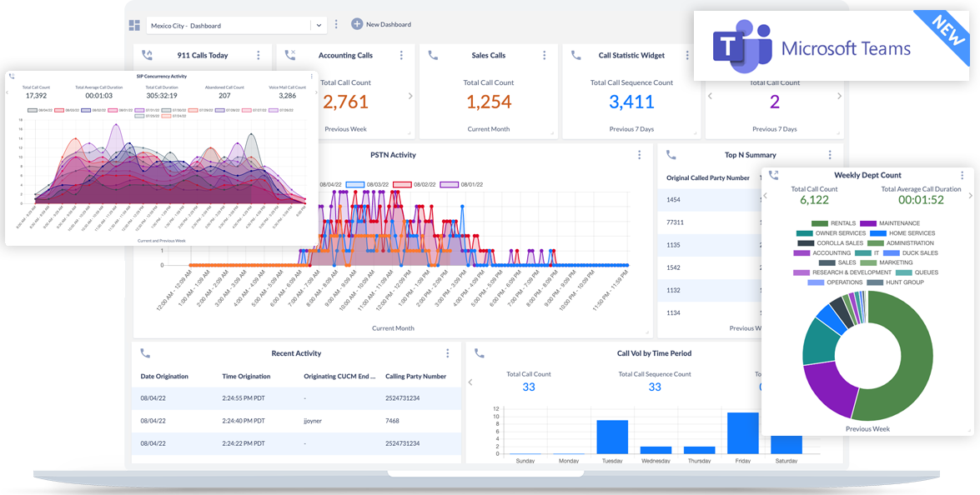Open the 911 Calls Today widget menu
This screenshot has height=495, width=980.
tap(258, 56)
